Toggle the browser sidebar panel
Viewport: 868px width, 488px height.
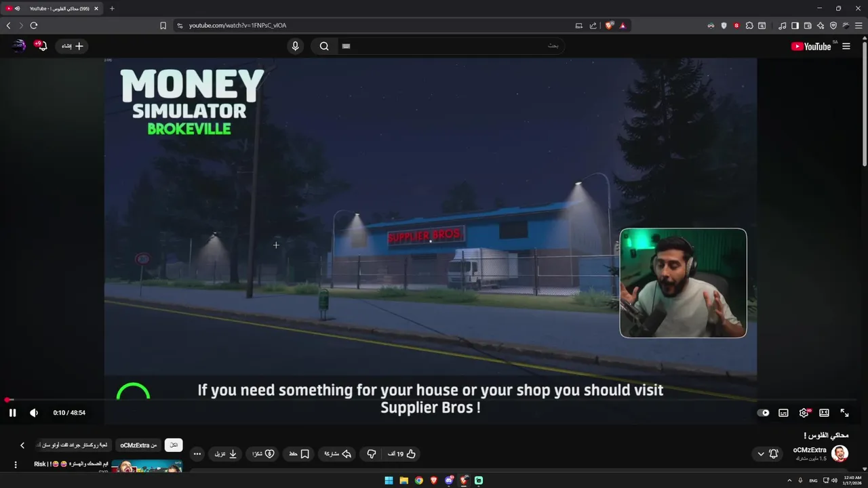[795, 26]
